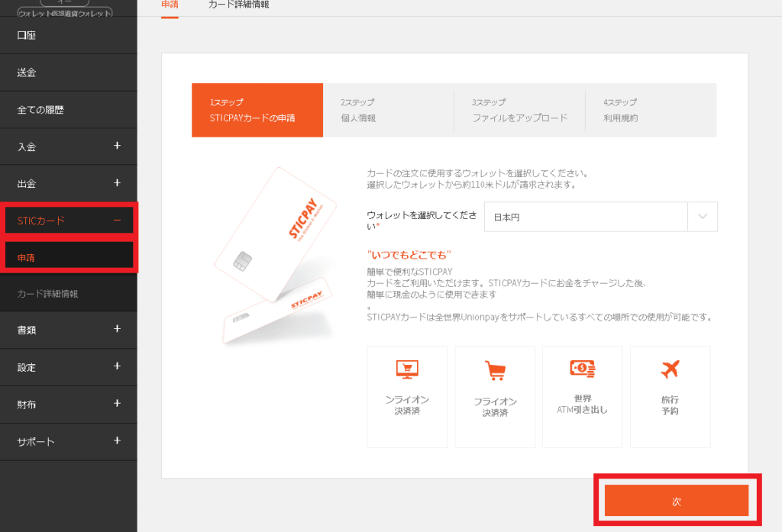Expand the 財布 menu plus icon
The height and width of the screenshot is (532, 782).
click(117, 403)
